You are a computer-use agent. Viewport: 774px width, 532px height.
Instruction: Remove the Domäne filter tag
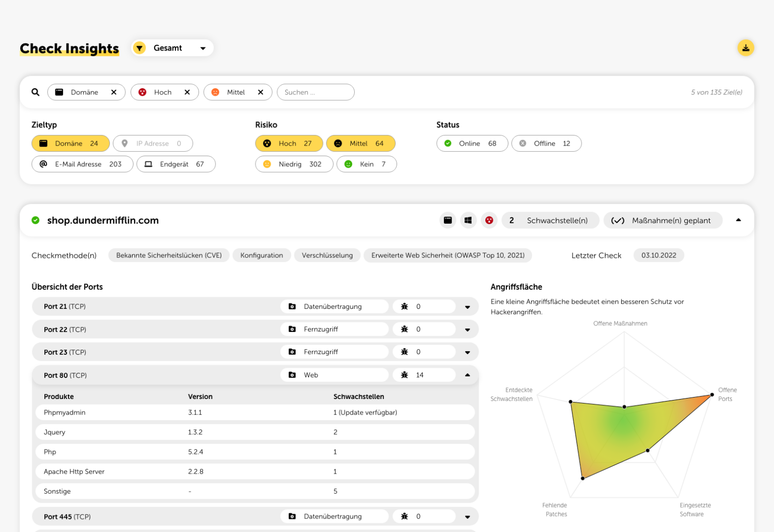(x=114, y=92)
